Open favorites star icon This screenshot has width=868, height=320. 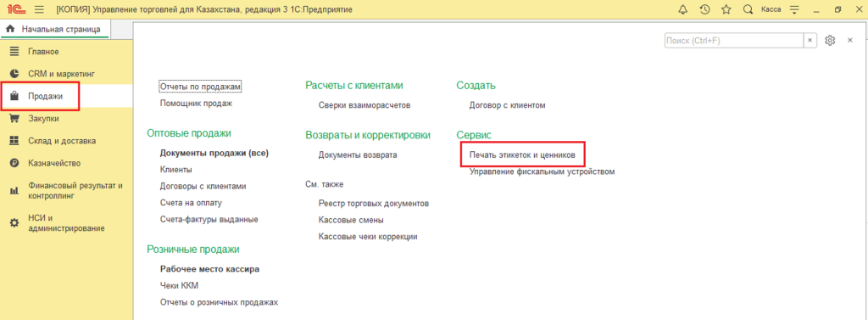click(726, 9)
